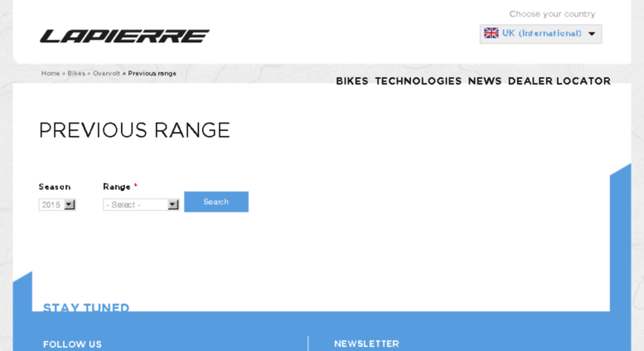Image resolution: width=644 pixels, height=351 pixels.
Task: Follow the Bikes breadcrumb link
Action: (76, 74)
